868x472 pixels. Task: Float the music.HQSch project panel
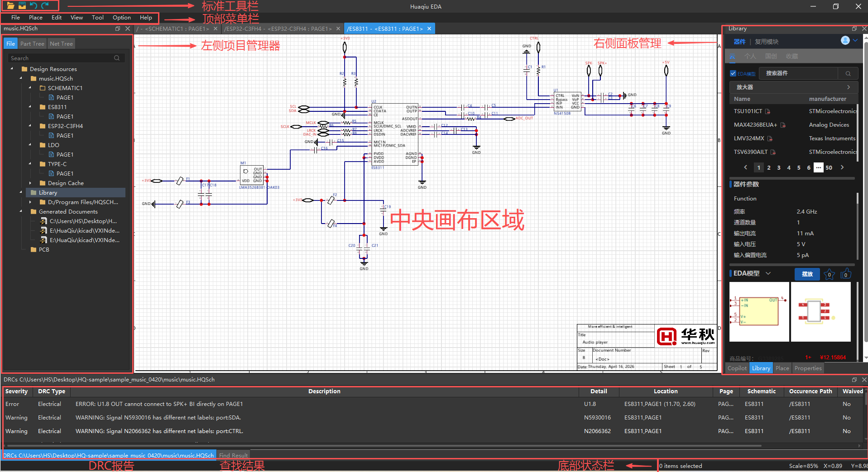118,29
